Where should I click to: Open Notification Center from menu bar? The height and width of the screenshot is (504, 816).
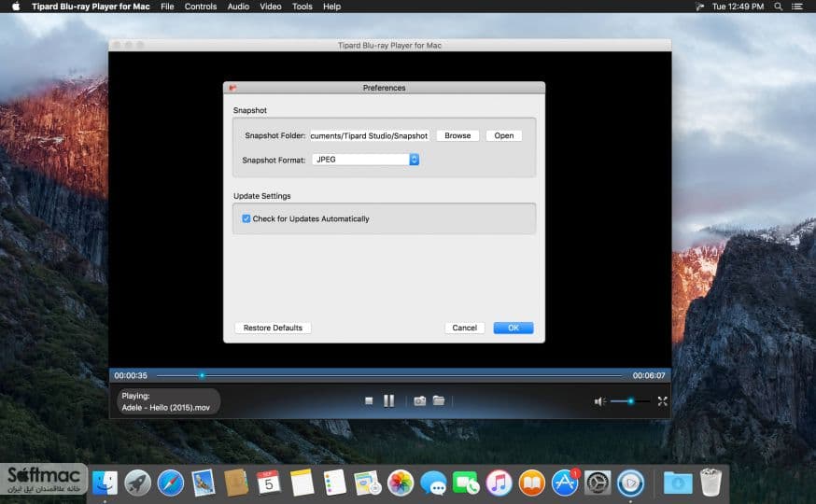pyautogui.click(x=796, y=7)
